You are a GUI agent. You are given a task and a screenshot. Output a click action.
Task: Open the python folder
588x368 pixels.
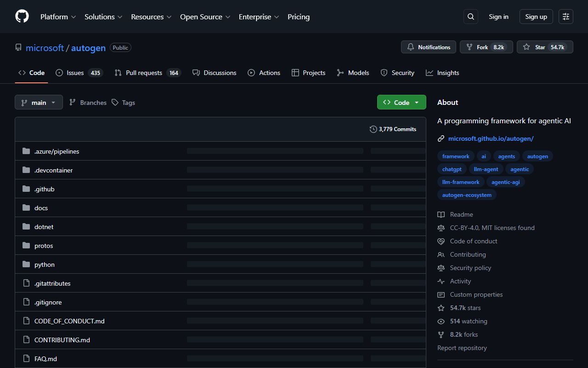pyautogui.click(x=44, y=264)
